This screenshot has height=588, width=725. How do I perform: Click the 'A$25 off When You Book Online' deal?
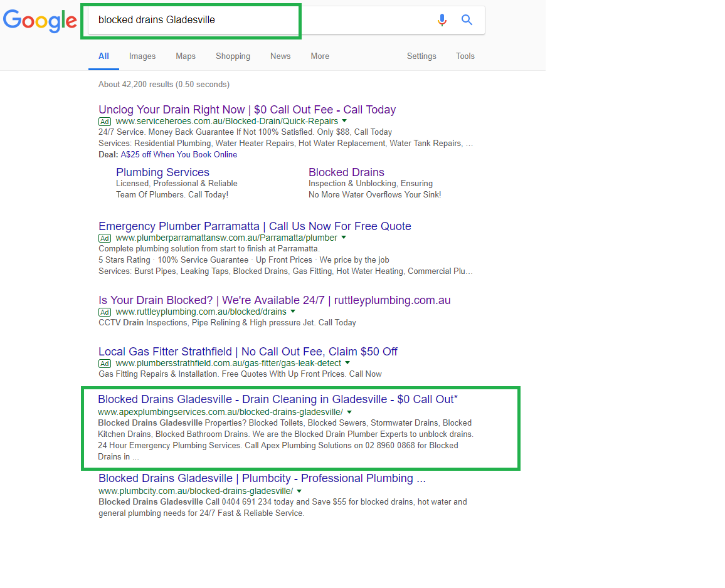coord(179,154)
